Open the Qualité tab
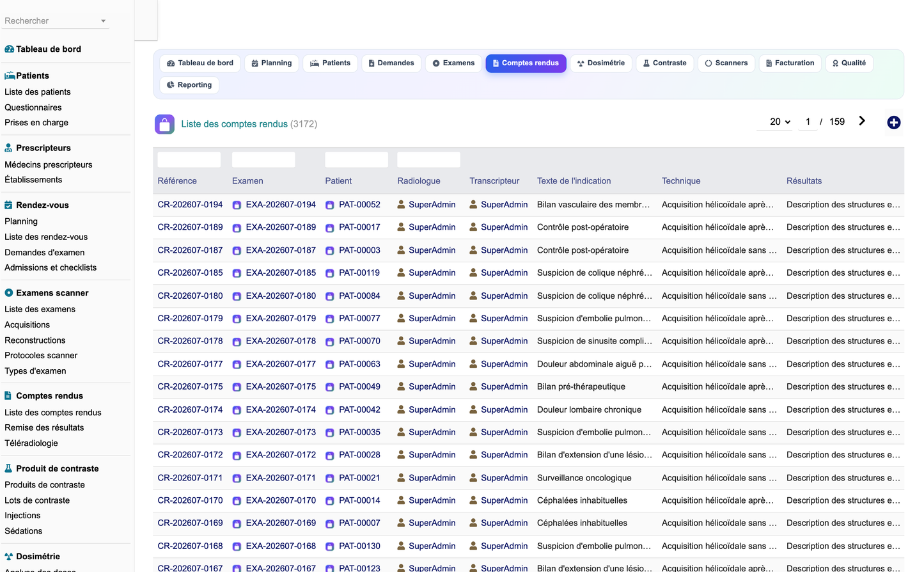 click(x=849, y=63)
